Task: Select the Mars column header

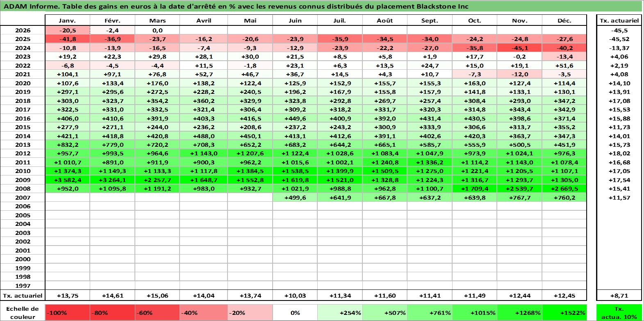Action: tap(157, 20)
